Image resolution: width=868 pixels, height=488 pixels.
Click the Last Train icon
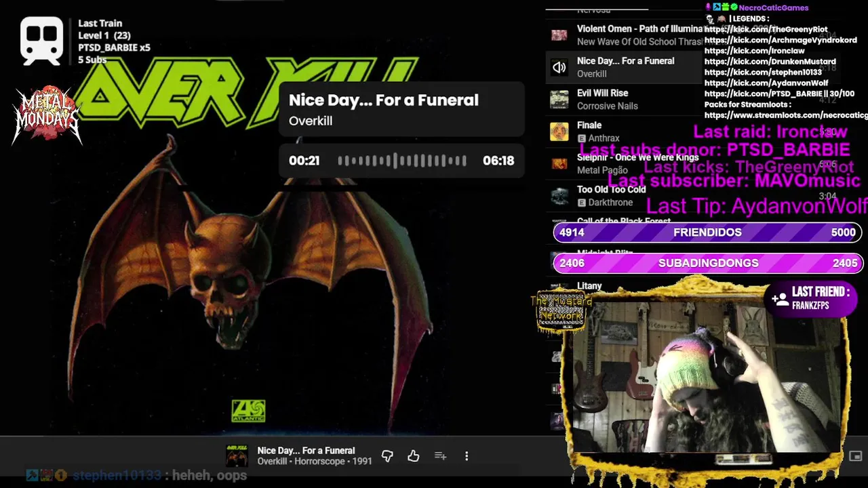click(x=42, y=40)
